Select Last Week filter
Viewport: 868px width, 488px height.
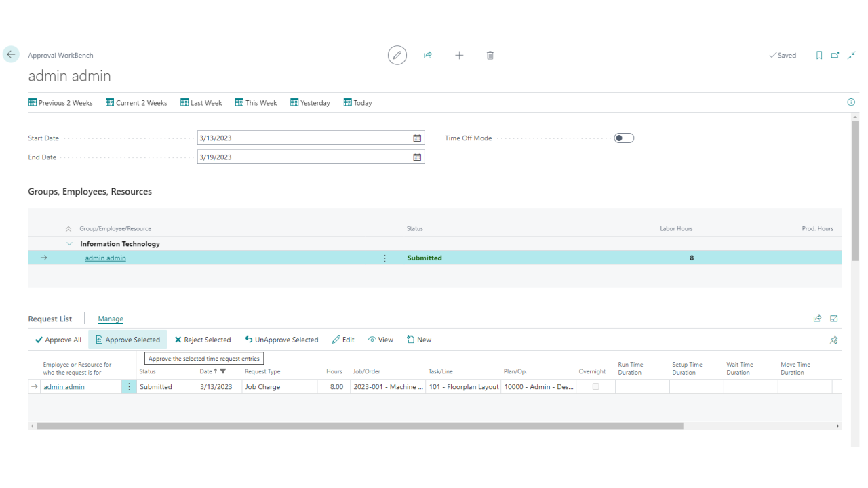pyautogui.click(x=201, y=102)
